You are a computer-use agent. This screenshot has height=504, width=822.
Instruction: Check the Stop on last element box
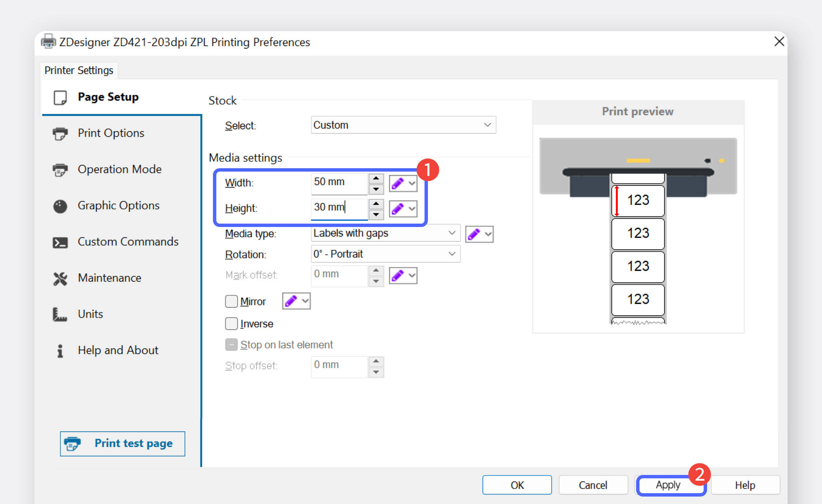232,345
